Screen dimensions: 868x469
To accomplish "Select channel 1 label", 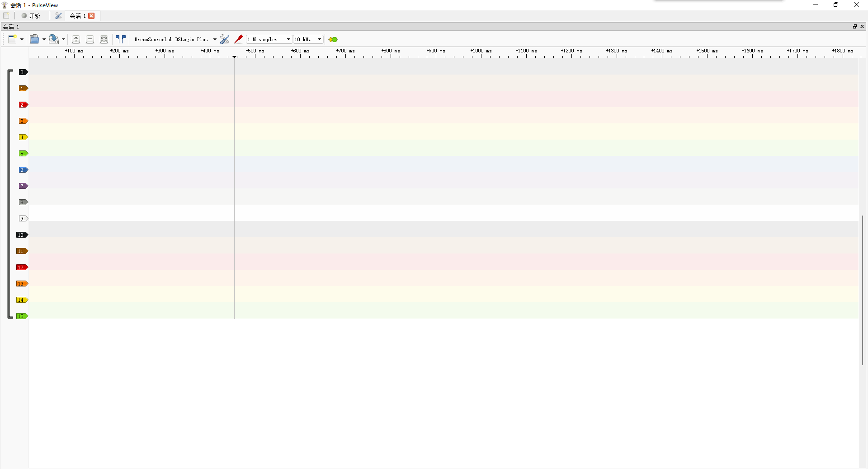I will tap(23, 89).
